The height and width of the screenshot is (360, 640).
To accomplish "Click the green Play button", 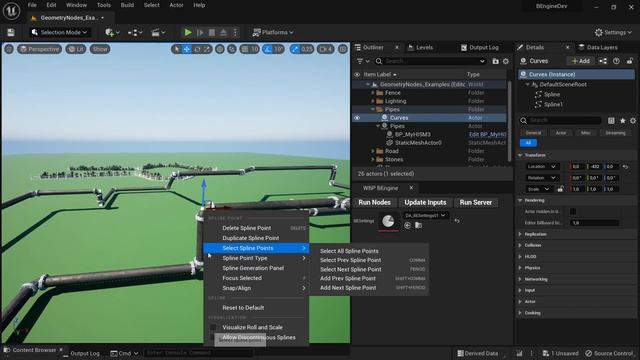I will [x=188, y=32].
